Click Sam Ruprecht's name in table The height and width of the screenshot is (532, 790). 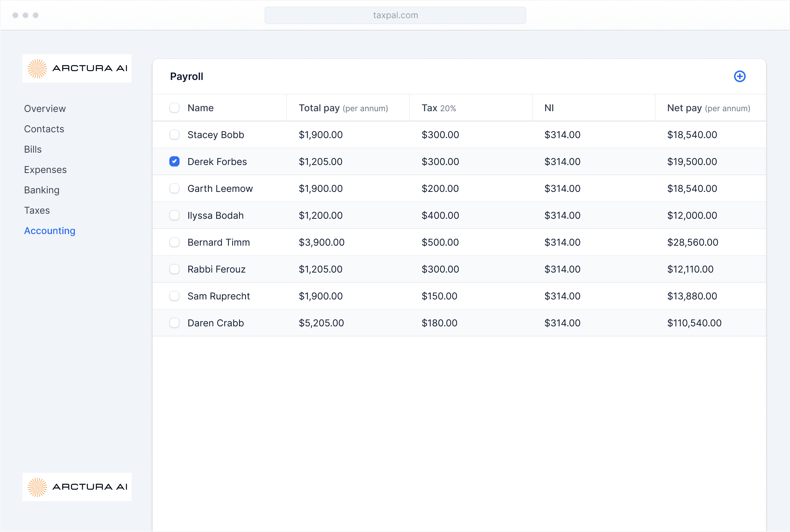pyautogui.click(x=219, y=296)
